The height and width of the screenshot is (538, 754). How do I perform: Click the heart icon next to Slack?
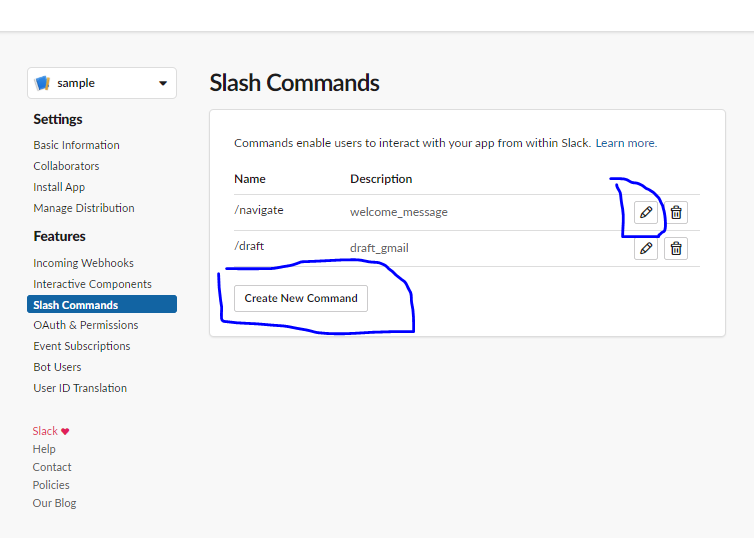65,431
